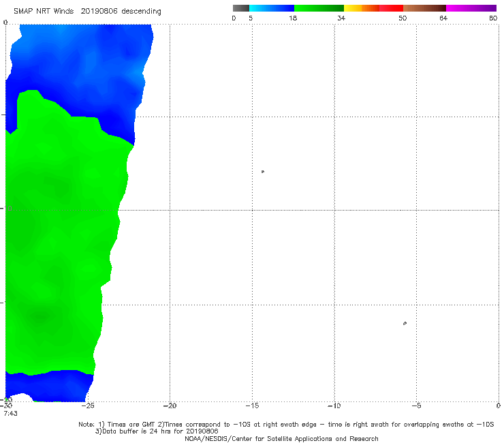Image resolution: width=504 pixels, height=443 pixels.
Task: Click the "-30" longitude axis label
Action: click(6, 406)
